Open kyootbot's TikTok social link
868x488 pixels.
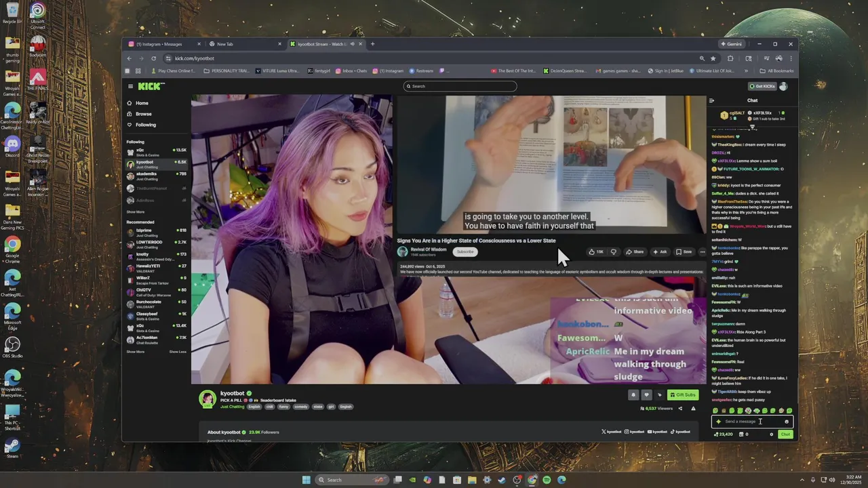click(681, 432)
